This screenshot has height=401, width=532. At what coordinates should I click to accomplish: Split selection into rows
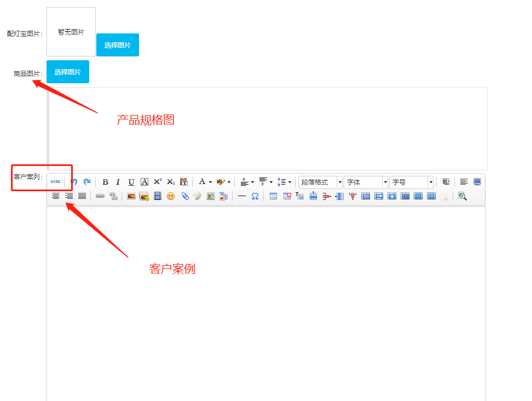point(418,196)
